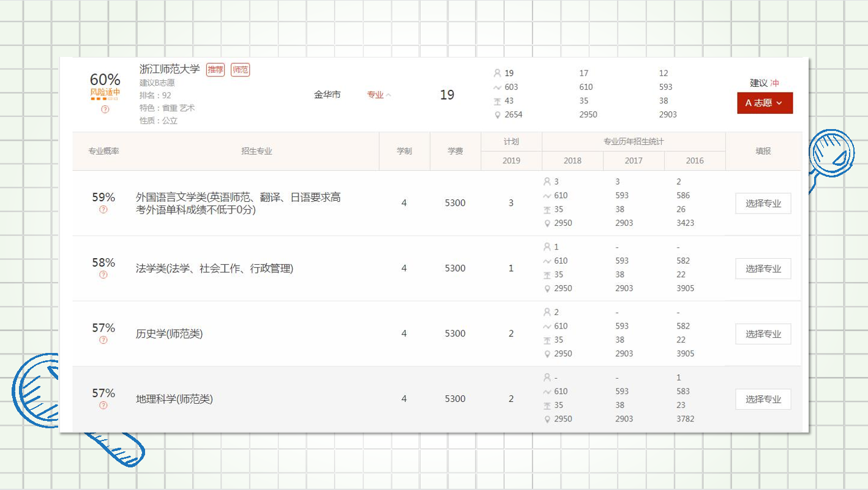Click the question mark below 59% probability

coord(103,209)
